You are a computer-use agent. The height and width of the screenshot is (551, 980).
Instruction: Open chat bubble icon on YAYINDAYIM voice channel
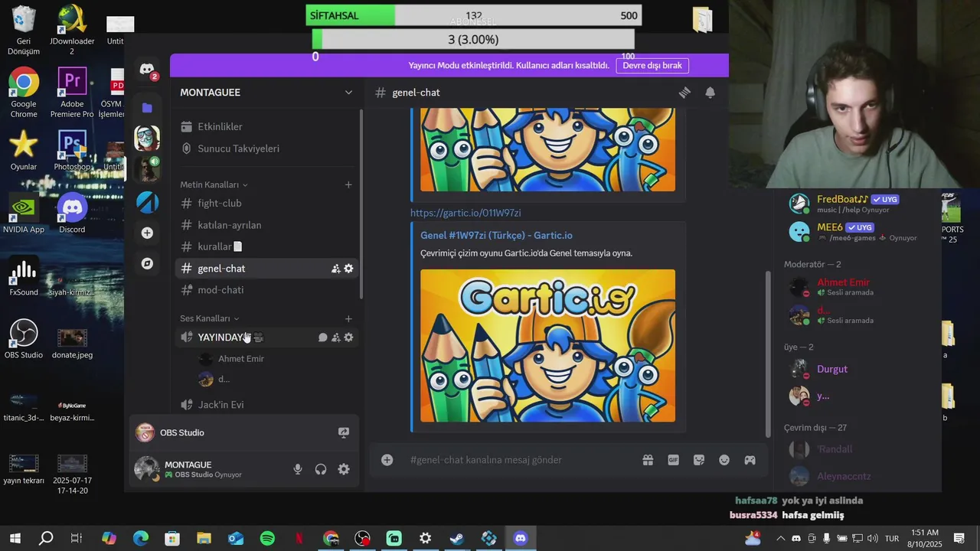tap(322, 337)
